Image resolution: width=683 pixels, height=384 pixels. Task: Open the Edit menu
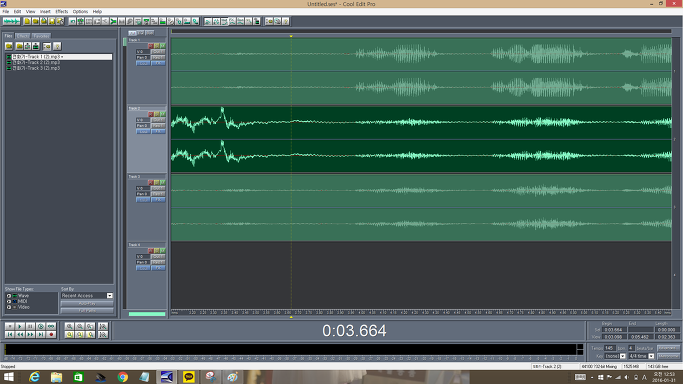click(17, 12)
